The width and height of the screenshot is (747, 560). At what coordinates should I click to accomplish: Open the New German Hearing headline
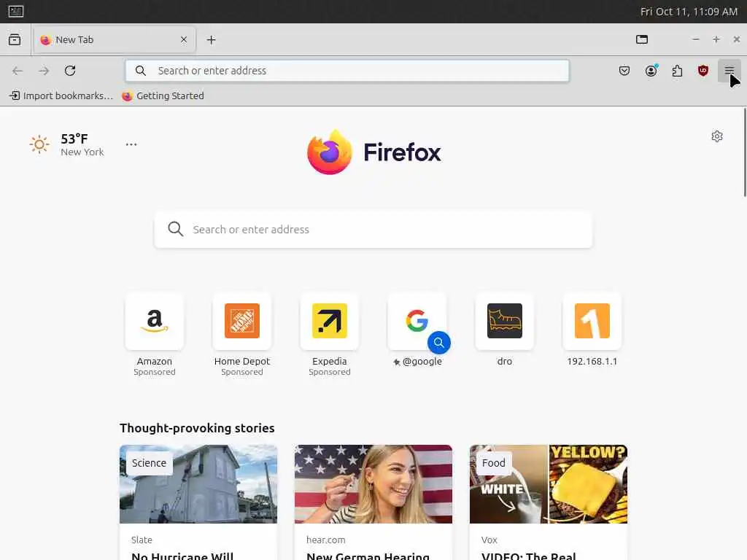pos(368,556)
